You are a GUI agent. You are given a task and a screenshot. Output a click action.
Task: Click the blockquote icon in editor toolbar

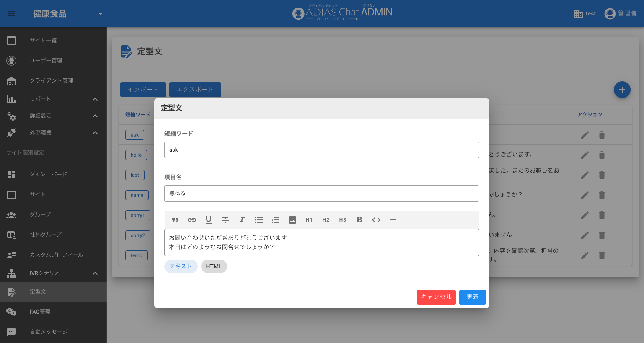tap(175, 220)
